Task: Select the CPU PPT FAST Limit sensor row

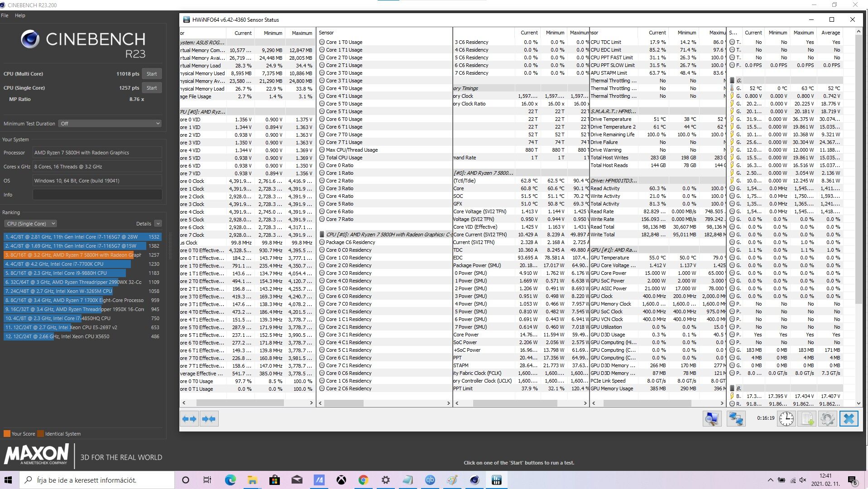Action: click(x=658, y=58)
